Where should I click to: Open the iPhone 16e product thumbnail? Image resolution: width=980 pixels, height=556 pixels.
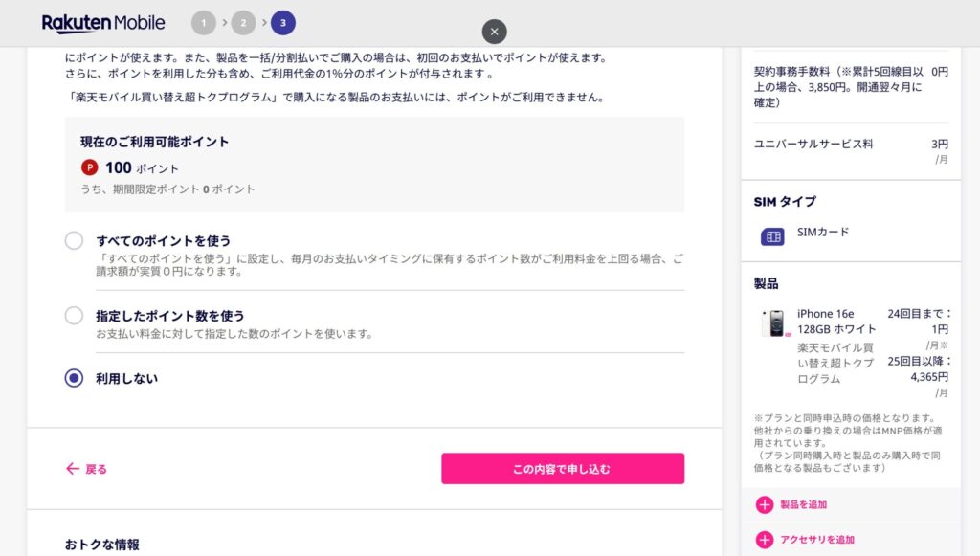(x=772, y=323)
